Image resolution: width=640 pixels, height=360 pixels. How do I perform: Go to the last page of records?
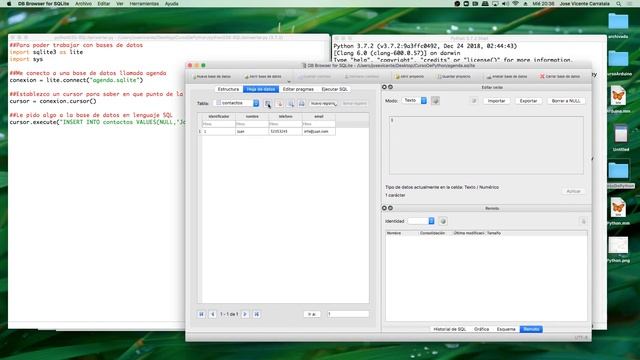256,314
